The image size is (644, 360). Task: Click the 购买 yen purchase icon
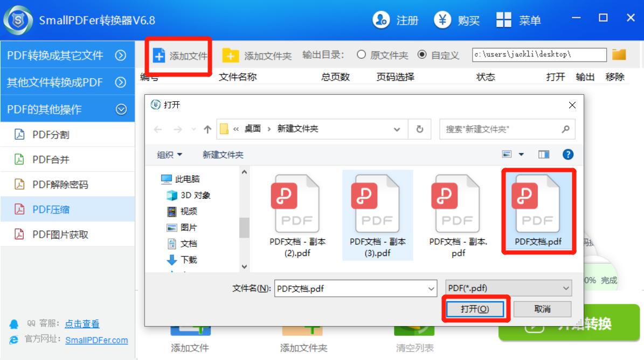pyautogui.click(x=442, y=20)
